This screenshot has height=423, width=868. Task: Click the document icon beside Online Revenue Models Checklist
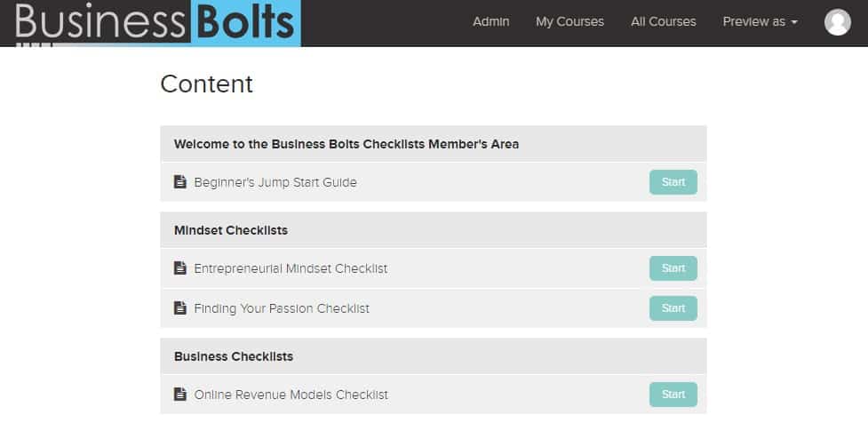pos(180,395)
